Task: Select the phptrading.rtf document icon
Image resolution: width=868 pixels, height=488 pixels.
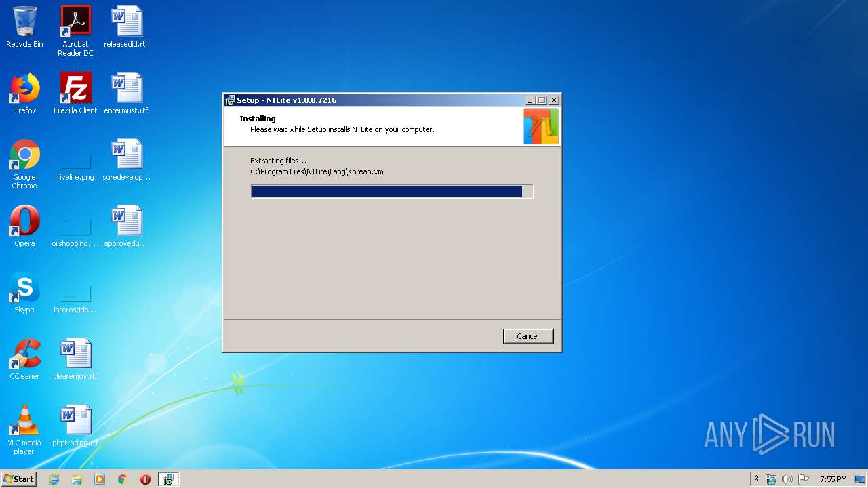Action: click(75, 426)
